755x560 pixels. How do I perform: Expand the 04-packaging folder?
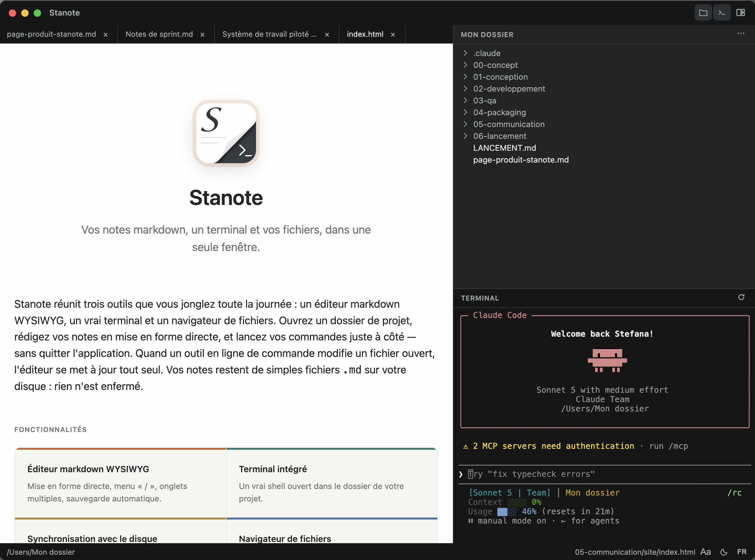coord(465,112)
